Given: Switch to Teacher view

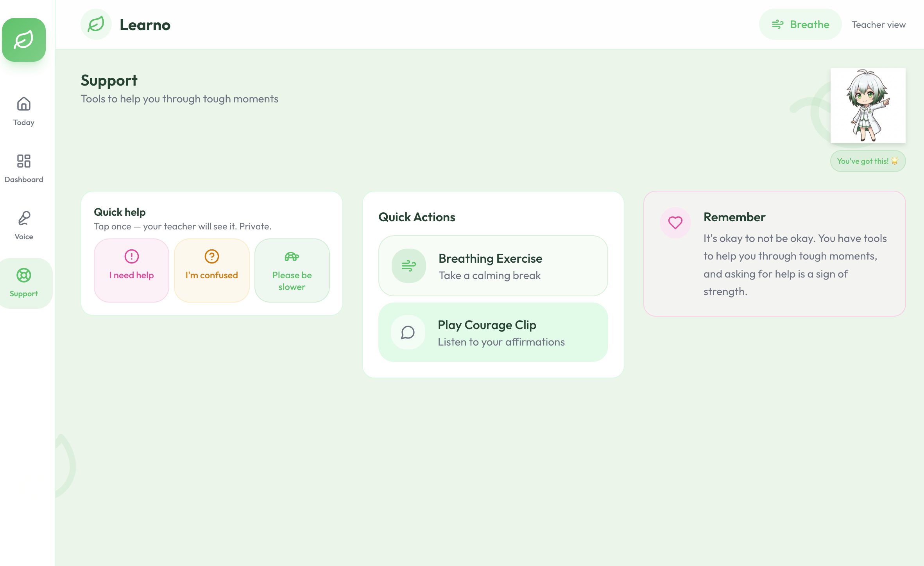Looking at the screenshot, I should click(x=878, y=25).
